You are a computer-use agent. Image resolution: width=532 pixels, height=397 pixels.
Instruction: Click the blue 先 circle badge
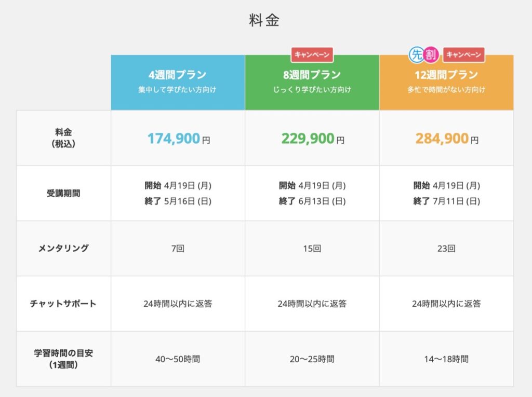(x=416, y=54)
